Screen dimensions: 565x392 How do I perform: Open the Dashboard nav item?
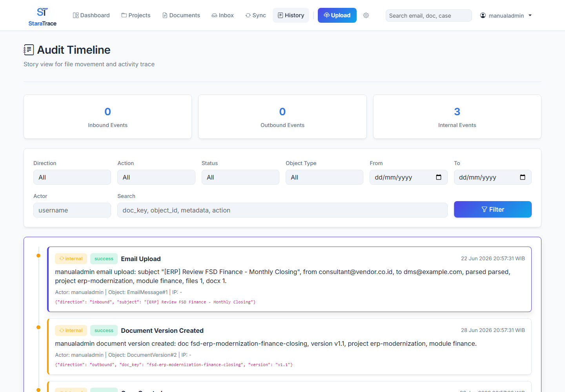91,15
